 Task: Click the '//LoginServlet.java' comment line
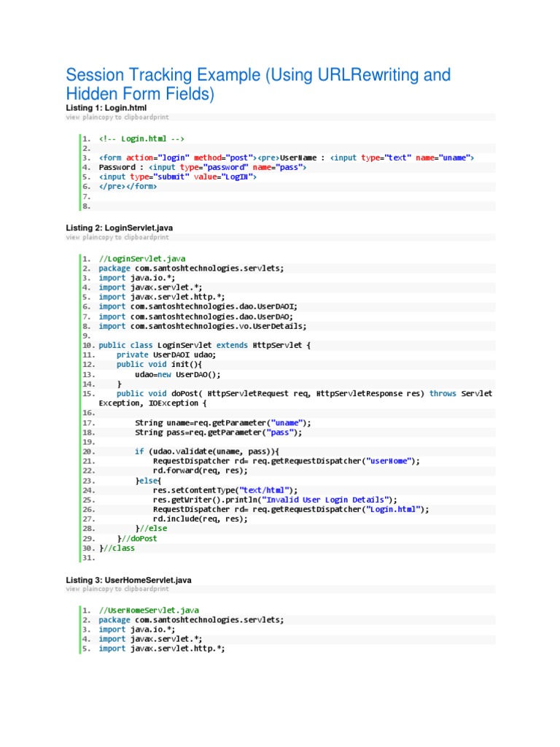click(141, 258)
